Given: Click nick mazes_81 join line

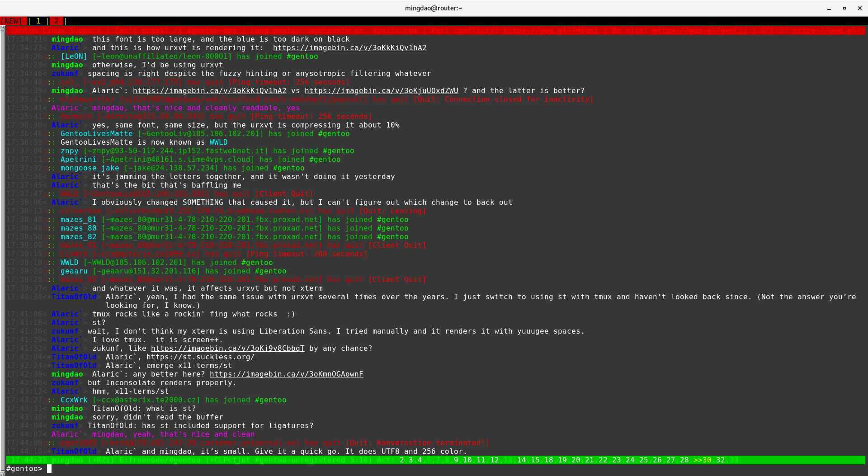Looking at the screenshot, I should click(79, 220).
